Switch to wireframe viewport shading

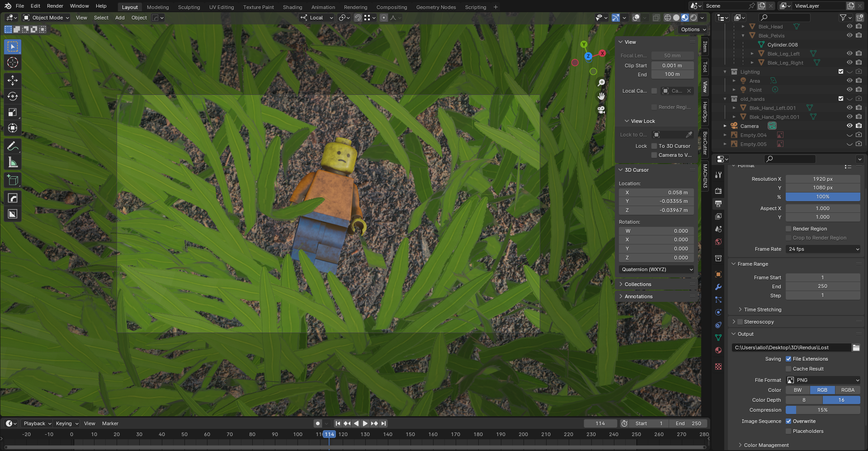point(668,18)
